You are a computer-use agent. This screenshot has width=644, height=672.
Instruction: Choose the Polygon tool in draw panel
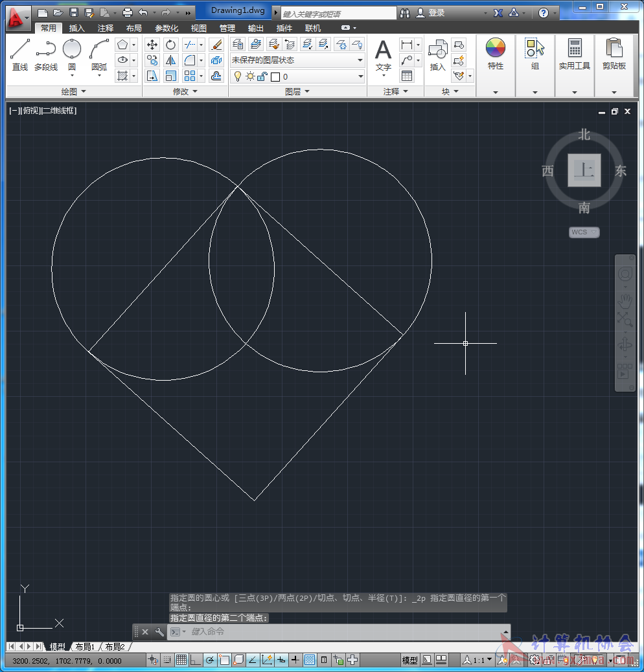122,45
